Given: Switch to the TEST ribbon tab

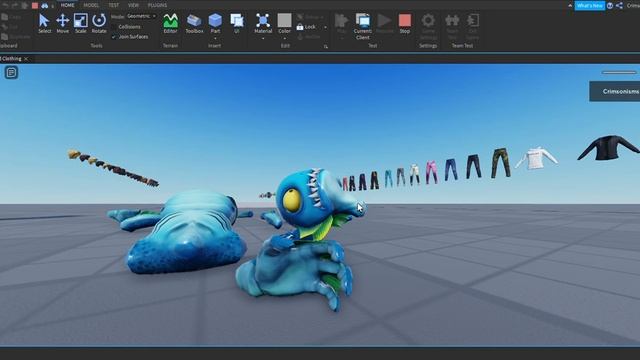Looking at the screenshot, I should coord(113,5).
